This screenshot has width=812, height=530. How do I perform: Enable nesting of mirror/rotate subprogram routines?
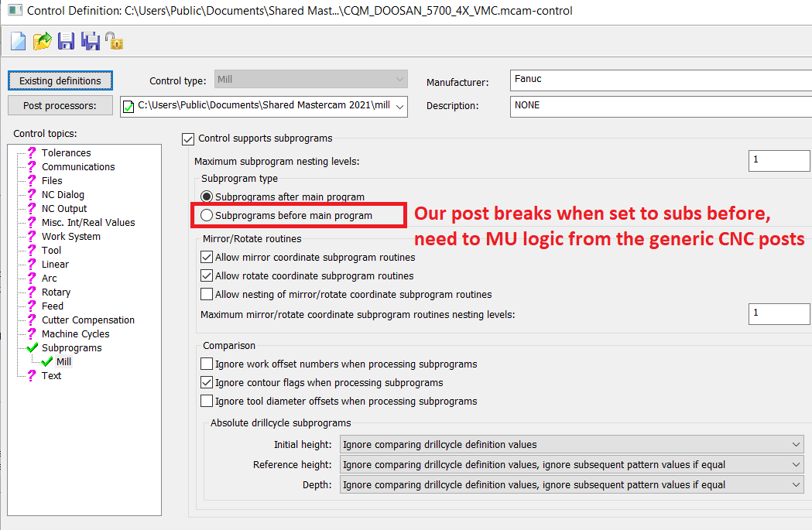207,295
